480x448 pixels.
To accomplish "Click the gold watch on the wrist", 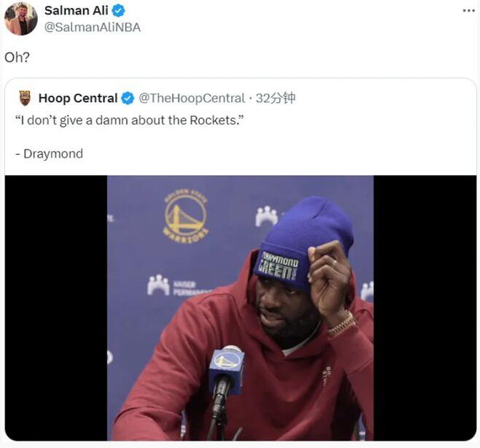I will 341,324.
